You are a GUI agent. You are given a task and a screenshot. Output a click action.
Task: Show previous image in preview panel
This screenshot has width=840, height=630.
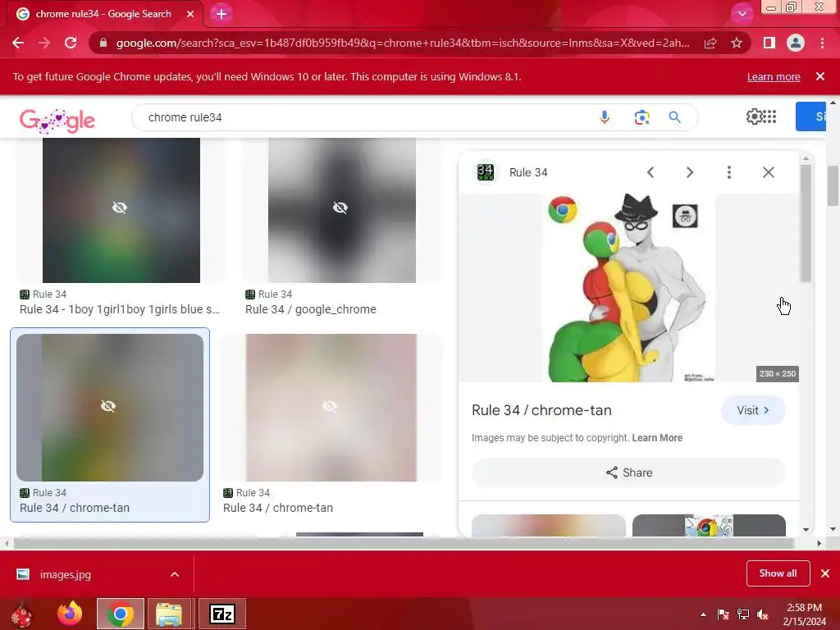click(x=651, y=172)
